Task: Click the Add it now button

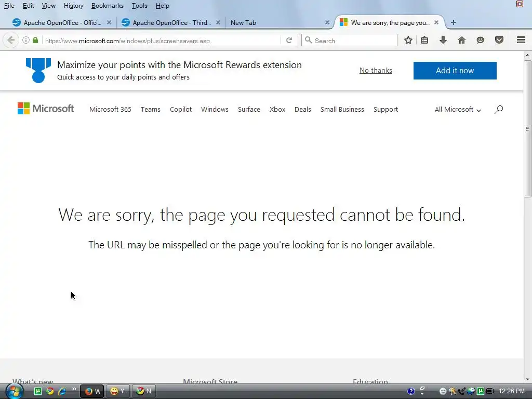Action: pyautogui.click(x=455, y=71)
